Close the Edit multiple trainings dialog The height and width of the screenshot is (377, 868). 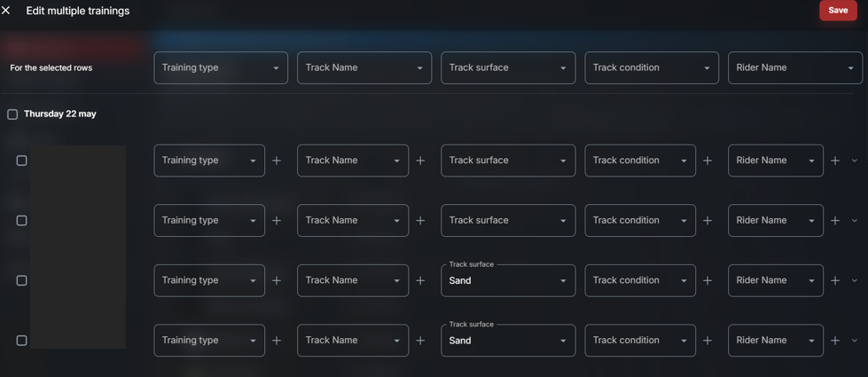click(5, 11)
